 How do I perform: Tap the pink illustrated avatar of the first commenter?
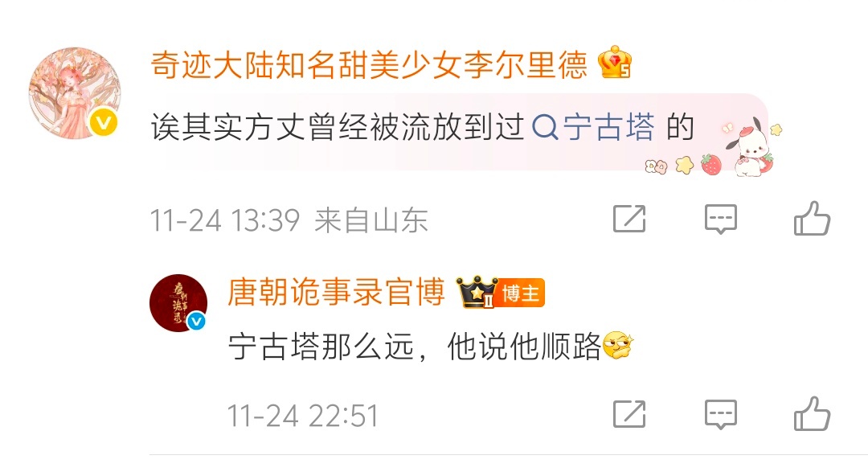tap(75, 92)
